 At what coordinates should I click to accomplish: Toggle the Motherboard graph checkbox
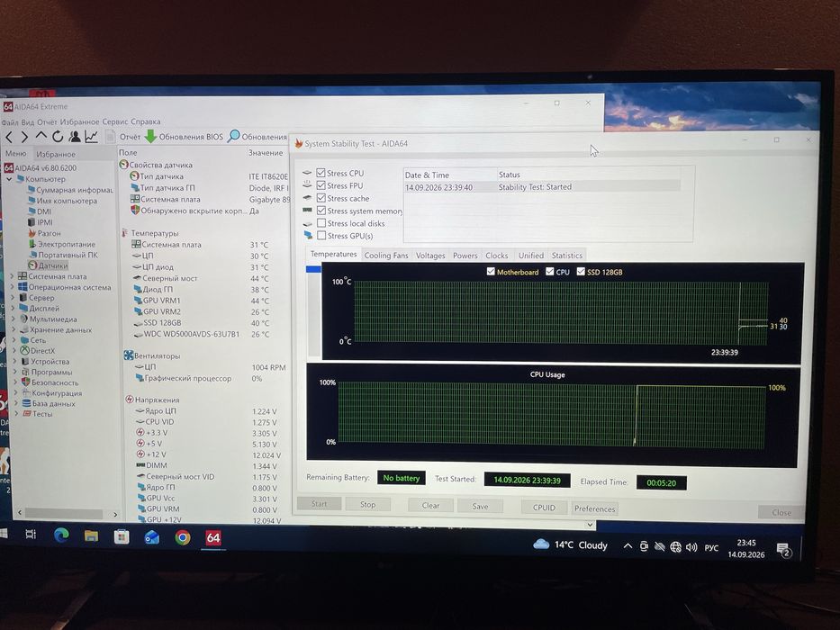point(491,272)
